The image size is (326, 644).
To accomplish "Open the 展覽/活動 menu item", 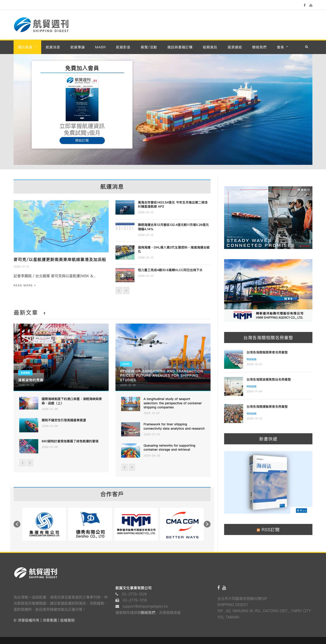I will (149, 47).
